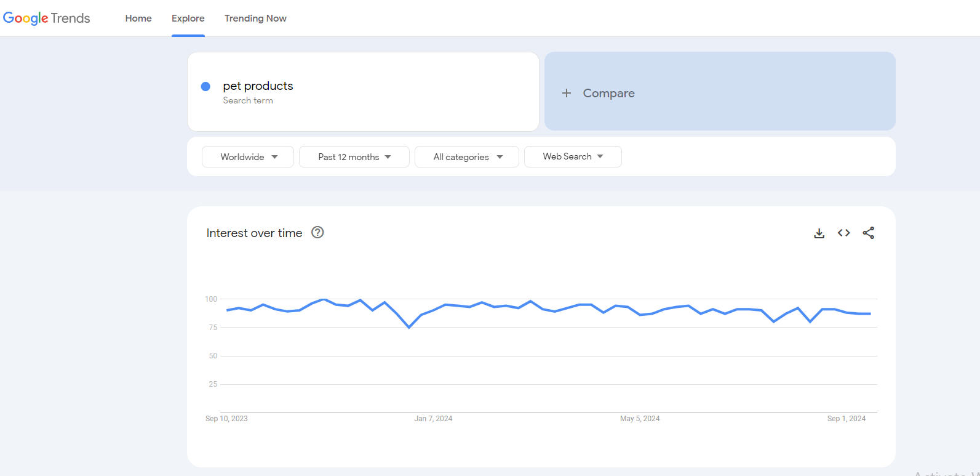The height and width of the screenshot is (476, 980).
Task: Click the May 5, 2024 axis label
Action: 640,419
